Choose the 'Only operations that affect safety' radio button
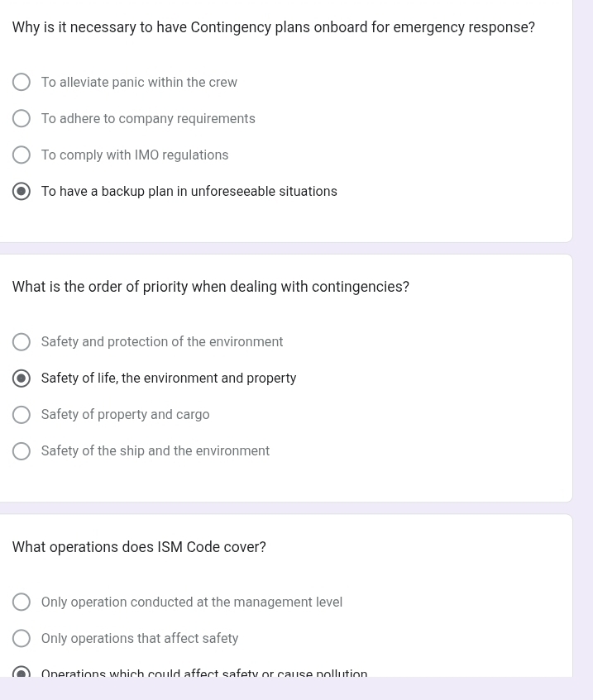 (x=22, y=638)
